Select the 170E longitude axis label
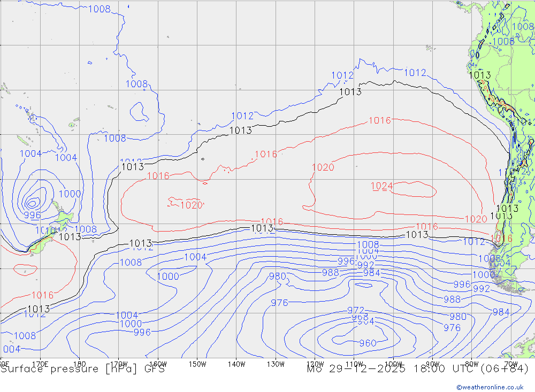The height and width of the screenshot is (392, 535). pos(40,364)
